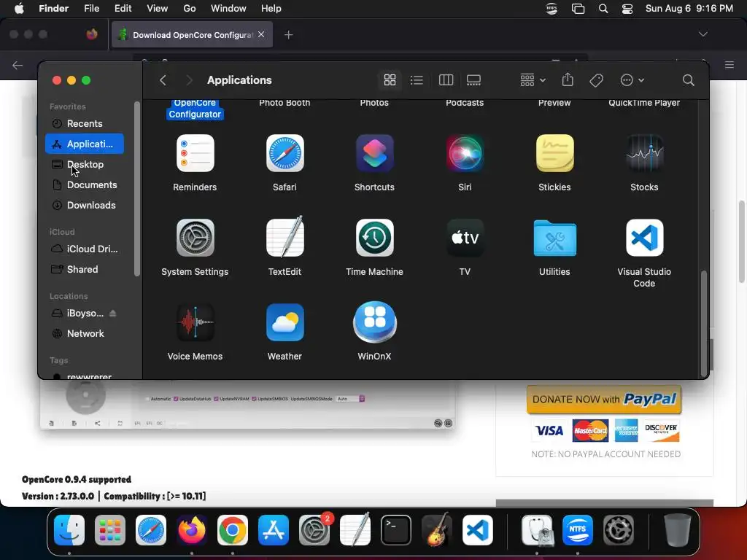Screen dimensions: 747x560
Task: Select the Voice Memos app icon
Action: (195, 322)
